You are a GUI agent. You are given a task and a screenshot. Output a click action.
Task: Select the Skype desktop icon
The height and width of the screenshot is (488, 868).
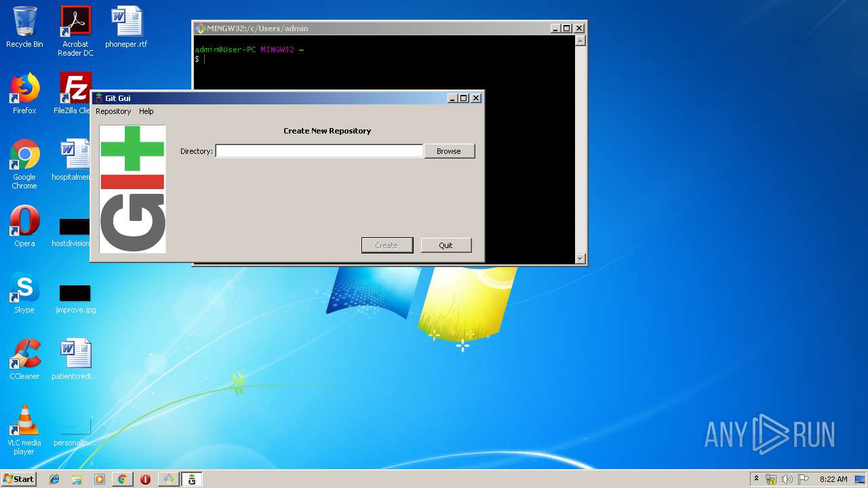[x=24, y=293]
